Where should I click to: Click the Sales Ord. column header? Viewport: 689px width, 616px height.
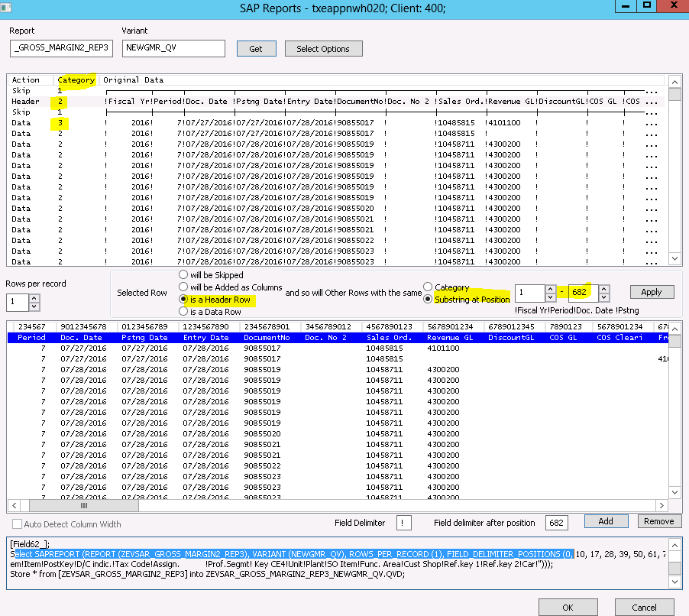390,338
